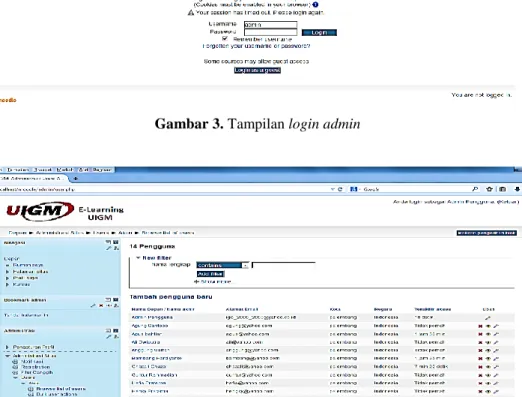Open the forgotten username or password link
The image size is (522, 397).
(x=256, y=46)
